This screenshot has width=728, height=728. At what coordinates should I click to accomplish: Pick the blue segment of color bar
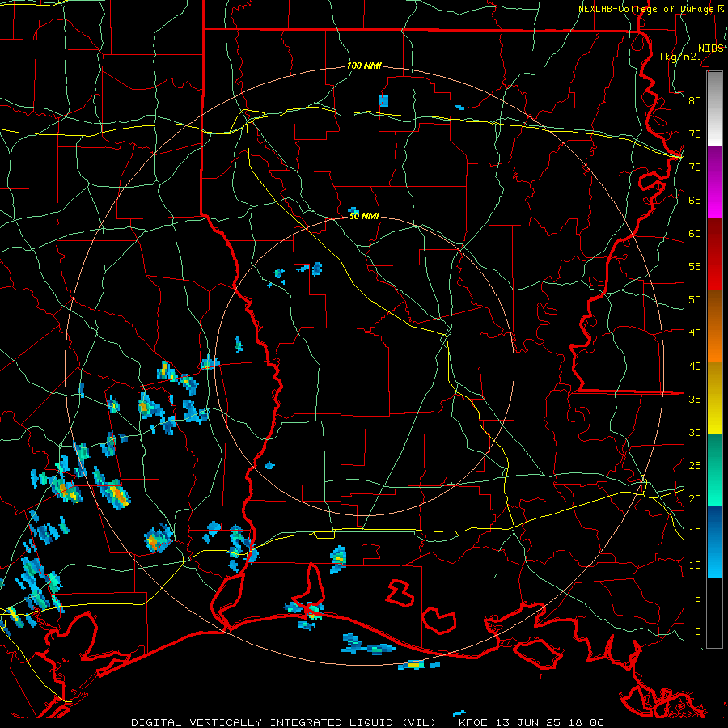[x=714, y=542]
